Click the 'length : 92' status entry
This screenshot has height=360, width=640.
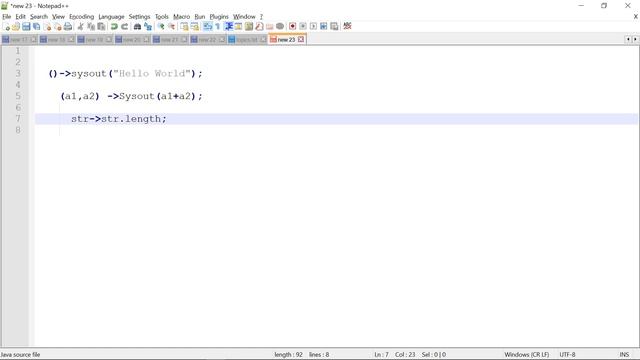[x=288, y=355]
